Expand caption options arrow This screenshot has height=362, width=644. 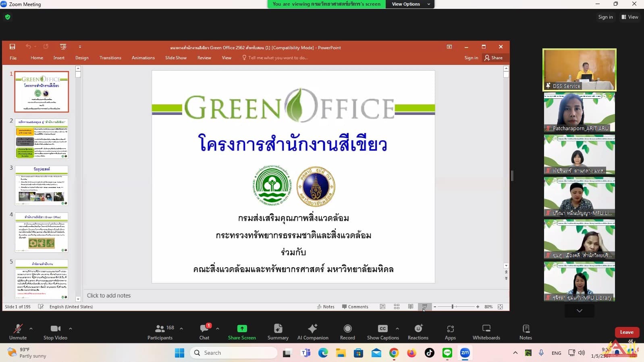397,329
